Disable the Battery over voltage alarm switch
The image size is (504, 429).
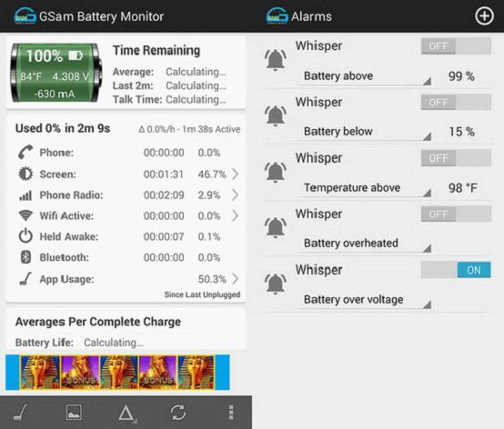tap(456, 270)
